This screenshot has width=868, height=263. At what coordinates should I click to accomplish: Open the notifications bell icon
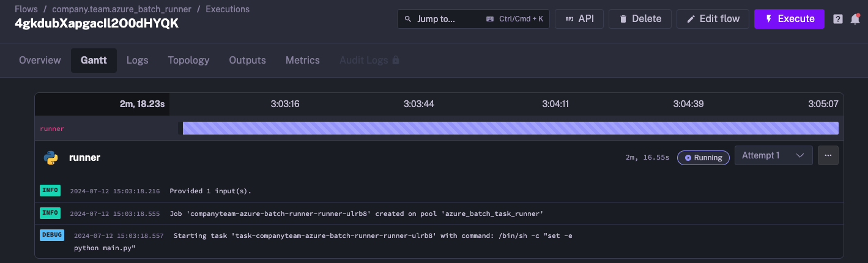coord(855,19)
